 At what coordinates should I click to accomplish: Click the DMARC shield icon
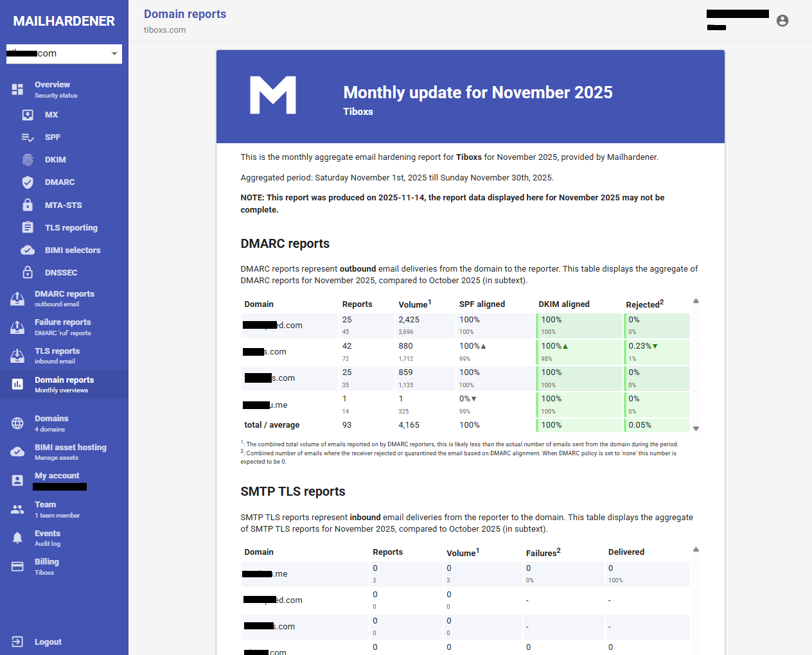28,182
